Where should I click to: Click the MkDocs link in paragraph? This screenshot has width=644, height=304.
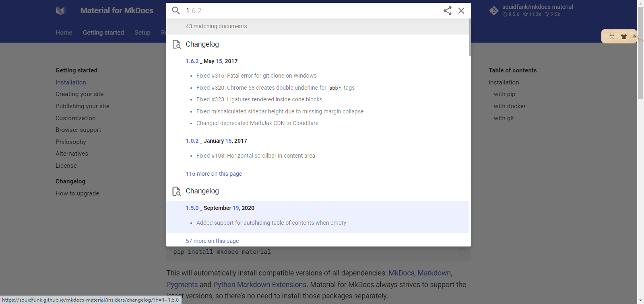tap(401, 273)
